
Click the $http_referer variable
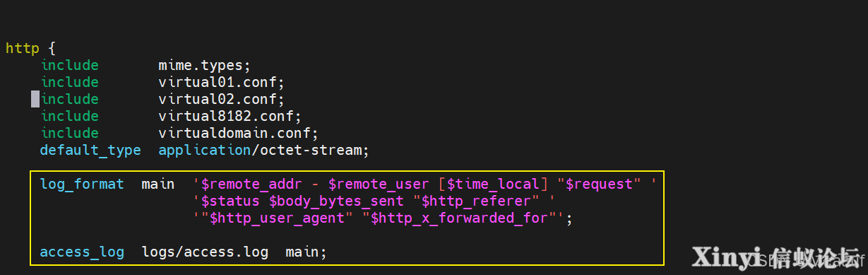477,201
